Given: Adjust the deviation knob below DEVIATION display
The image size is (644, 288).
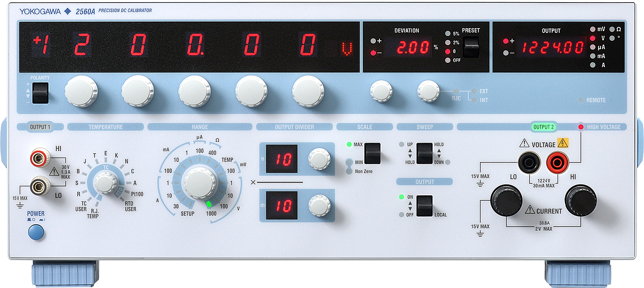Looking at the screenshot, I should pyautogui.click(x=381, y=91).
